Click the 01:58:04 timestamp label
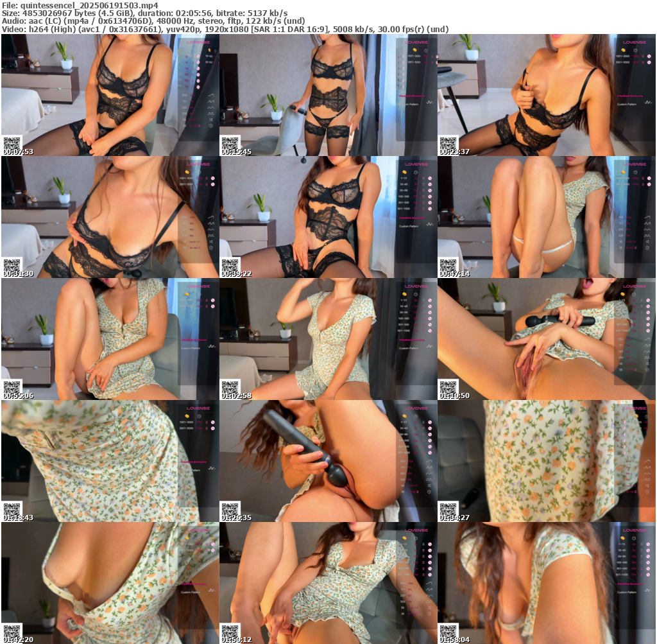The width and height of the screenshot is (657, 644). pyautogui.click(x=454, y=640)
